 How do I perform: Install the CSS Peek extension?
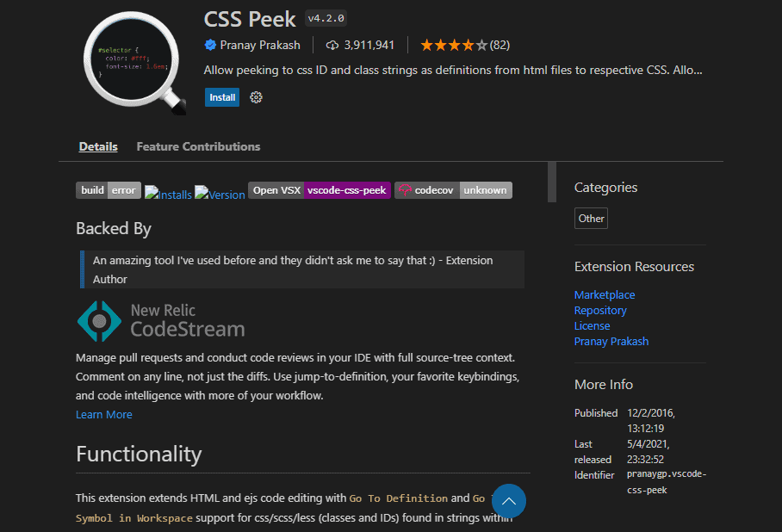tap(222, 97)
